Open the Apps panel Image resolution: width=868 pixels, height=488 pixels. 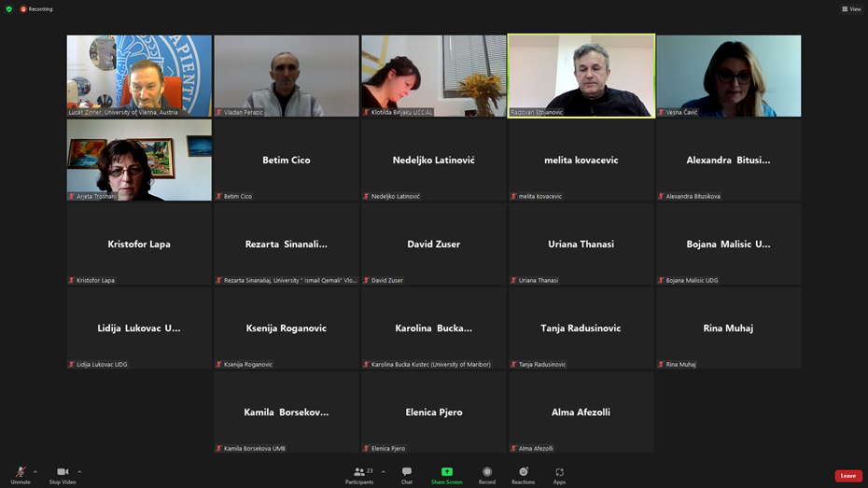tap(559, 475)
